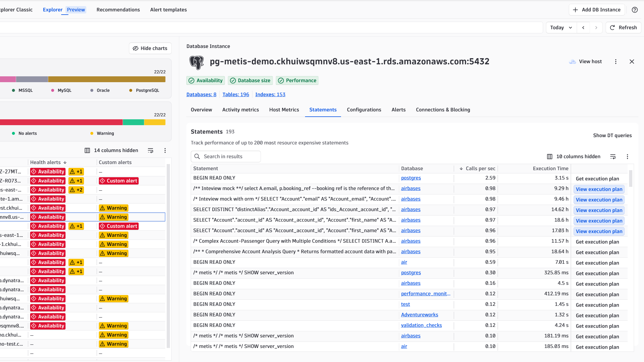Switch to the Overview tab
644x362 pixels.
click(201, 110)
